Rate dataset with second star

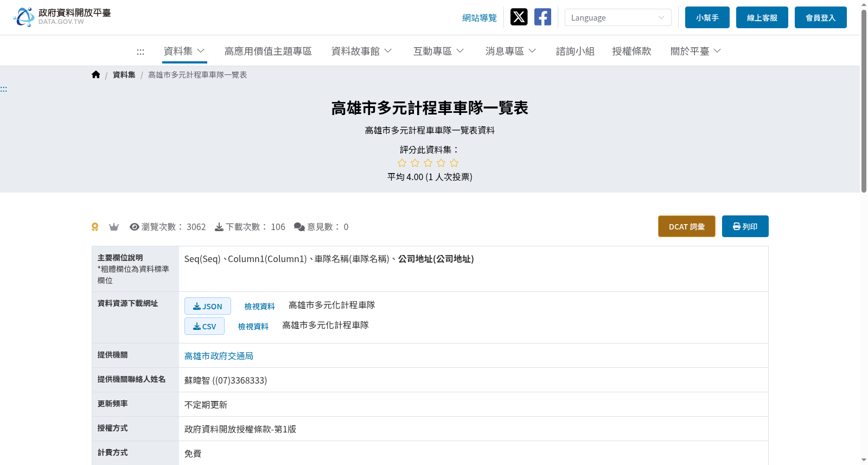[x=415, y=163]
